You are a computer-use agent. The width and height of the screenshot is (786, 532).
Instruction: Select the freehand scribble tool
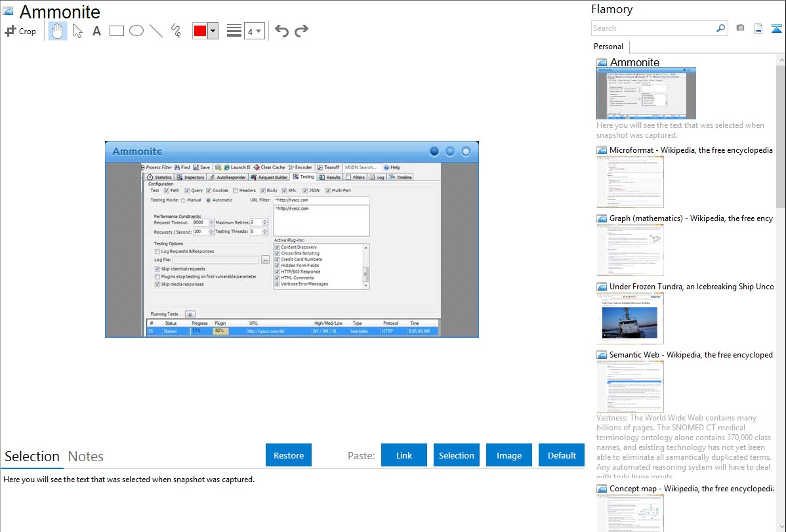point(176,31)
